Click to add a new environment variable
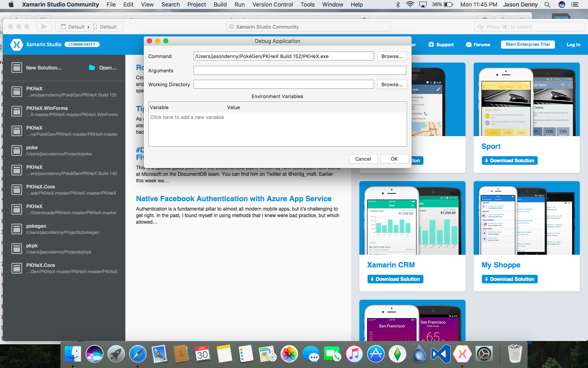The width and height of the screenshot is (588, 368). pyautogui.click(x=187, y=117)
